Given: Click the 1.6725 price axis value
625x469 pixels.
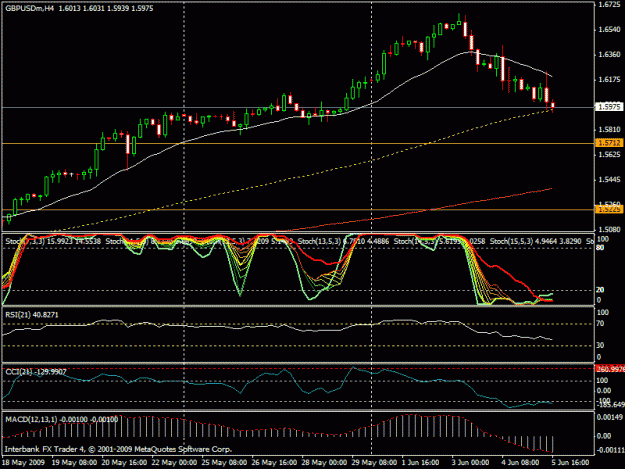Looking at the screenshot, I should 609,5.
